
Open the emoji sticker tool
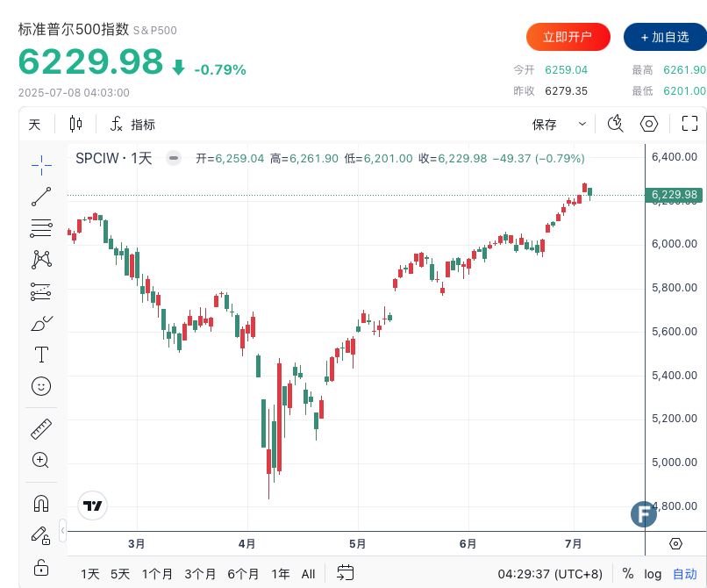pos(41,385)
